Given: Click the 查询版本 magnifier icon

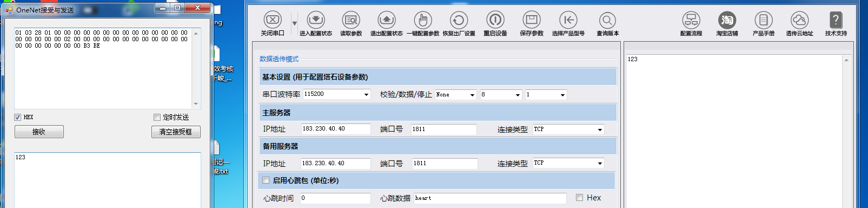Looking at the screenshot, I should pyautogui.click(x=607, y=20).
